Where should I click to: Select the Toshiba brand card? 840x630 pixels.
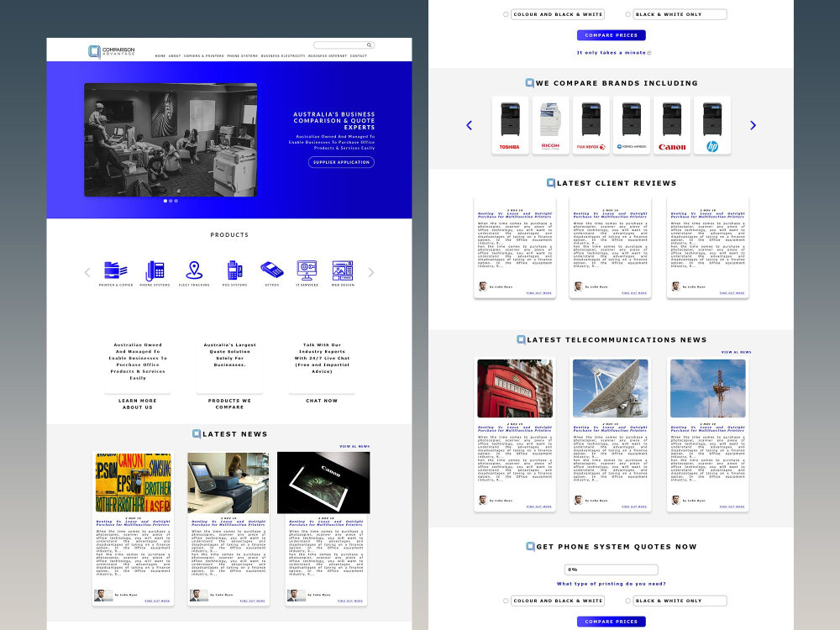(x=510, y=125)
